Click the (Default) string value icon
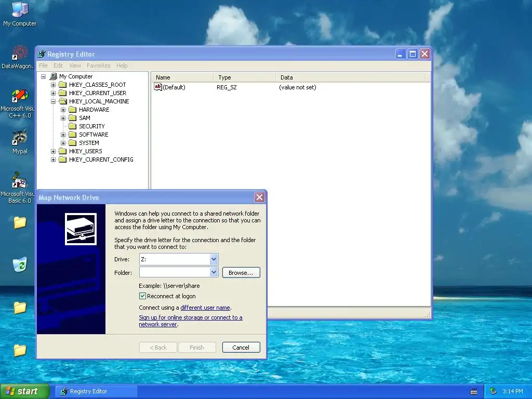532x399 pixels. (x=158, y=87)
